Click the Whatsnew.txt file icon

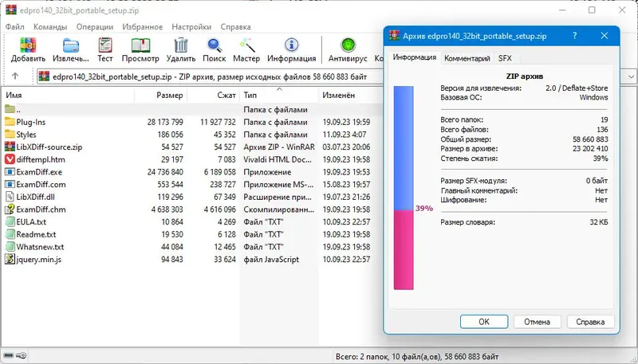(x=10, y=247)
